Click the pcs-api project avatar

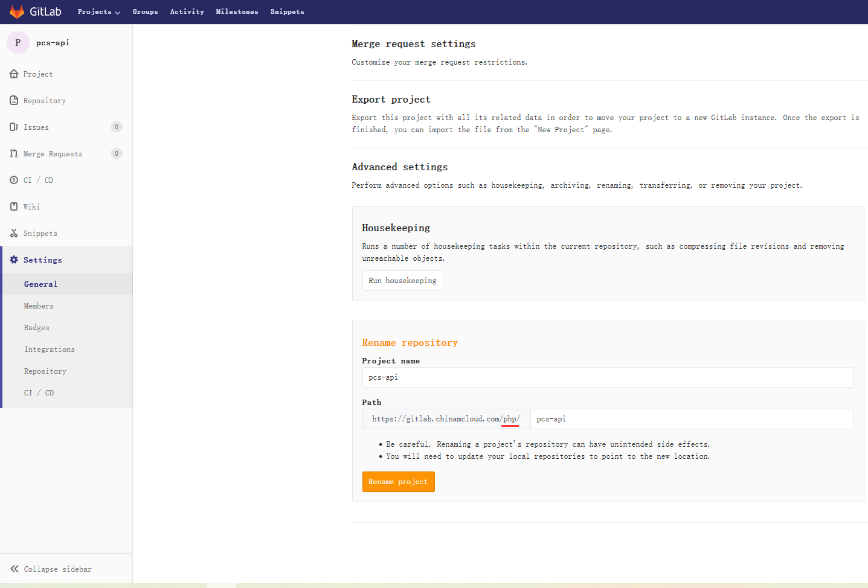pyautogui.click(x=18, y=42)
